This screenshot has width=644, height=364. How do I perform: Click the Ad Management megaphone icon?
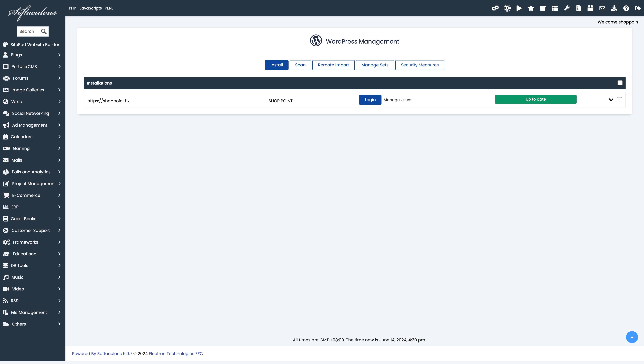[6, 125]
